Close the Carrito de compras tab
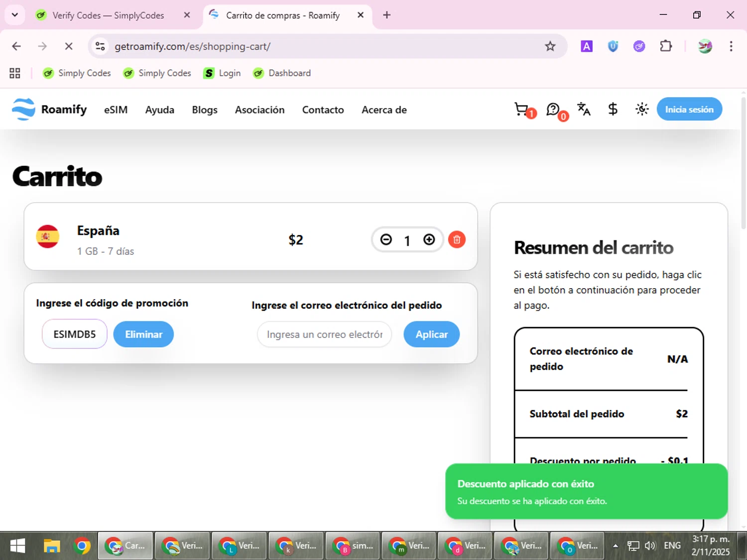The image size is (747, 560). click(361, 15)
